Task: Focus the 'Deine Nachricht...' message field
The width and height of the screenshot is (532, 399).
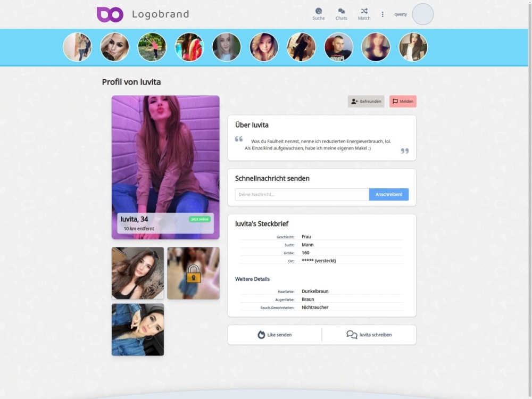Action: [x=302, y=194]
